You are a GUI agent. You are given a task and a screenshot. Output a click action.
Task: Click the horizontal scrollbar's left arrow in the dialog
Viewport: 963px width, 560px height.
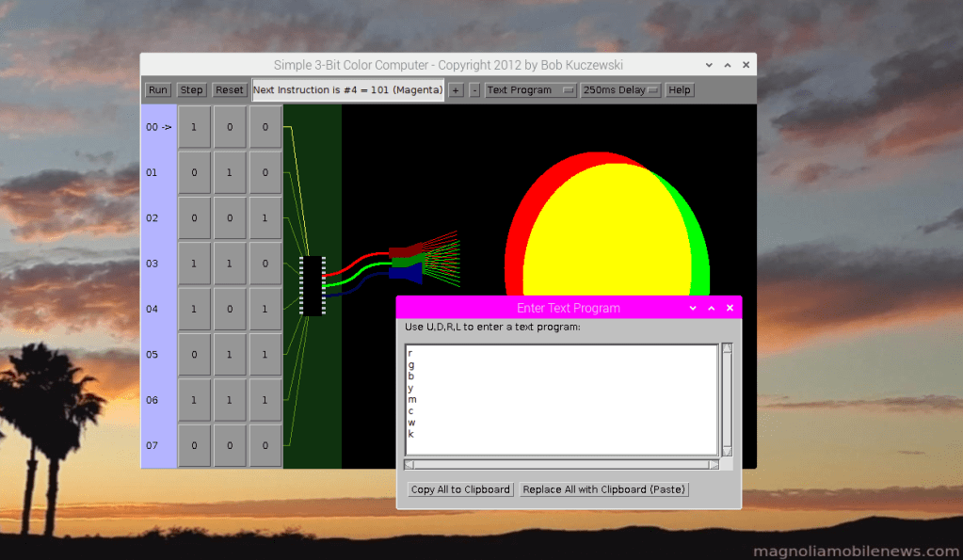click(x=409, y=464)
